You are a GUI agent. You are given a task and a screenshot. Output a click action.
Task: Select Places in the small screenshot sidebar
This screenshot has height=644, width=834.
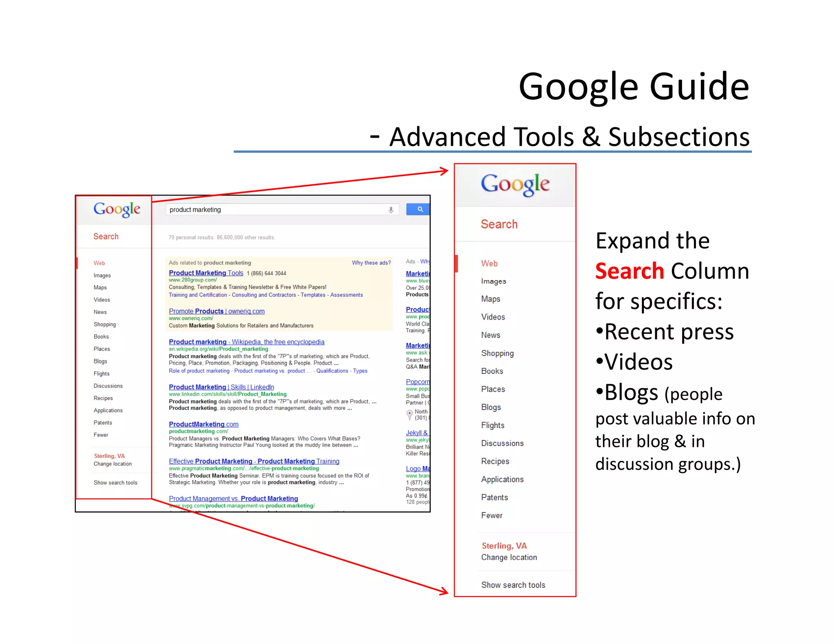102,349
